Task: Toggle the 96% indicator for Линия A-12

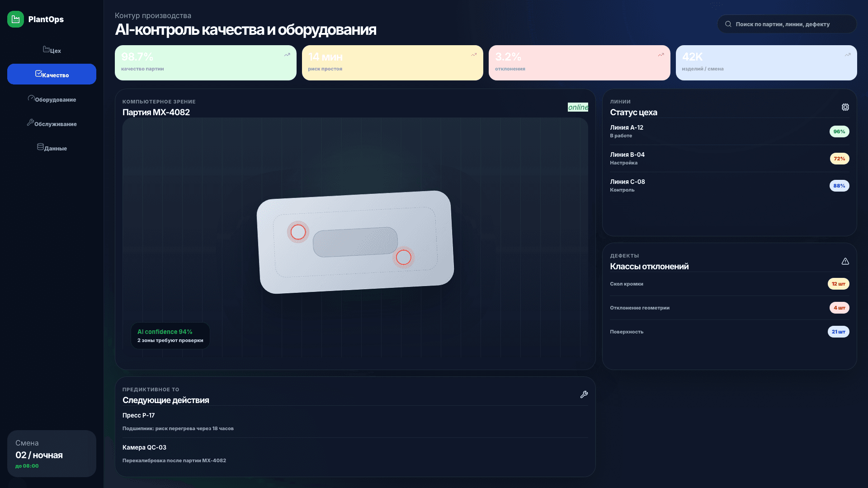Action: [839, 131]
